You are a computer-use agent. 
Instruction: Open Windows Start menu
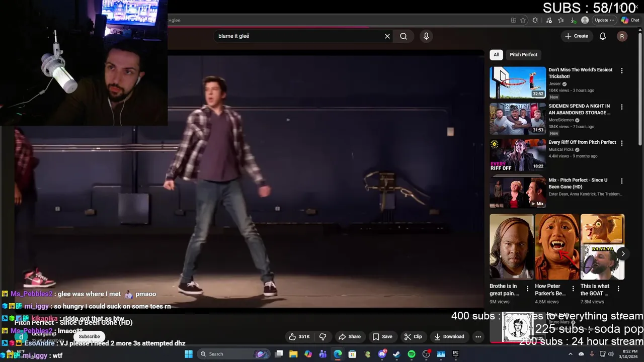[189, 354]
